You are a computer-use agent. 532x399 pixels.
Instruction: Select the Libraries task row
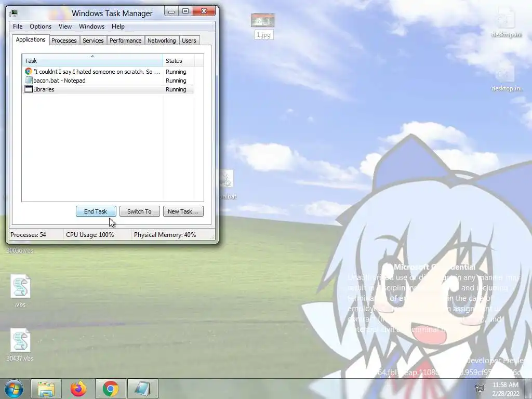[x=108, y=89]
